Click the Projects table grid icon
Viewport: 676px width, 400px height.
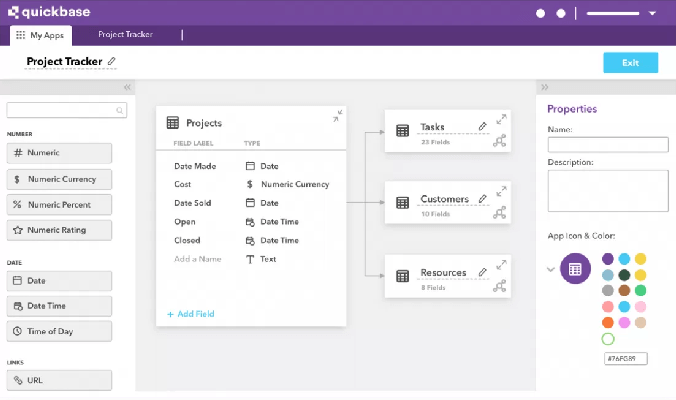(173, 123)
